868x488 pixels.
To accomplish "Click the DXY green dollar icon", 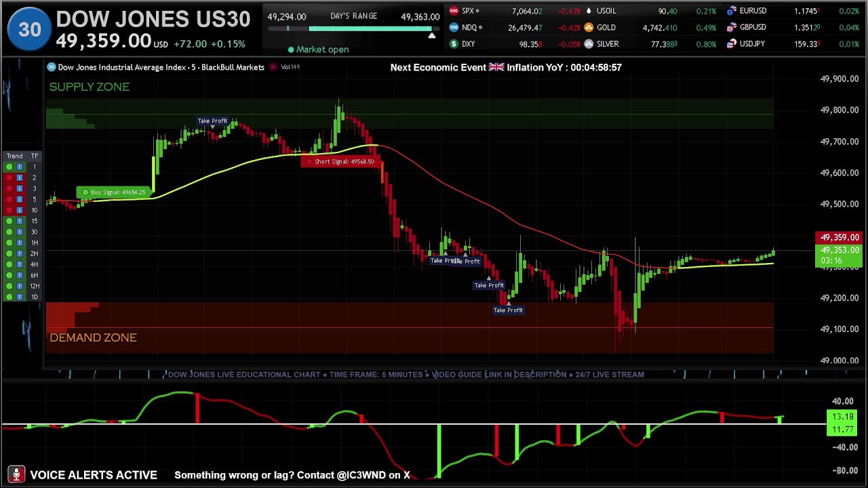I will 454,44.
